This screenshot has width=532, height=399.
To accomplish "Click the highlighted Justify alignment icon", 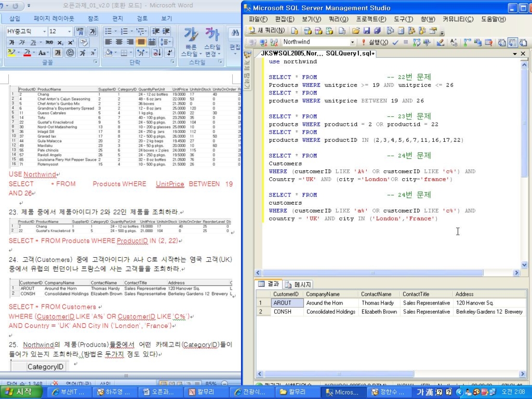I will [141, 42].
